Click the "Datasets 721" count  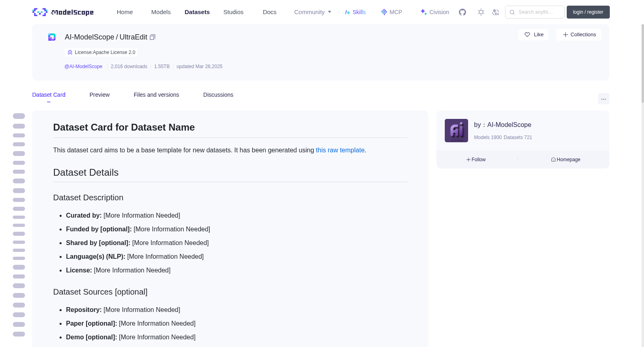pyautogui.click(x=518, y=137)
